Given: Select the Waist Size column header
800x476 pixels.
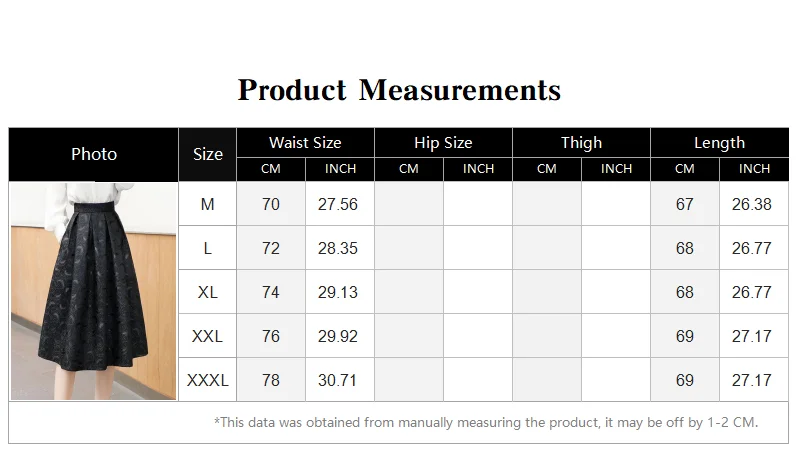Looking at the screenshot, I should pyautogui.click(x=305, y=143).
